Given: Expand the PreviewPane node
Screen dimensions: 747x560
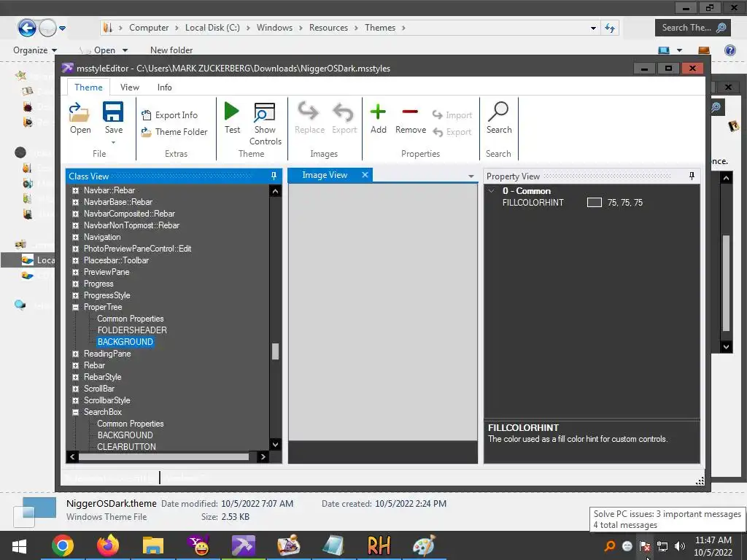Looking at the screenshot, I should point(75,272).
